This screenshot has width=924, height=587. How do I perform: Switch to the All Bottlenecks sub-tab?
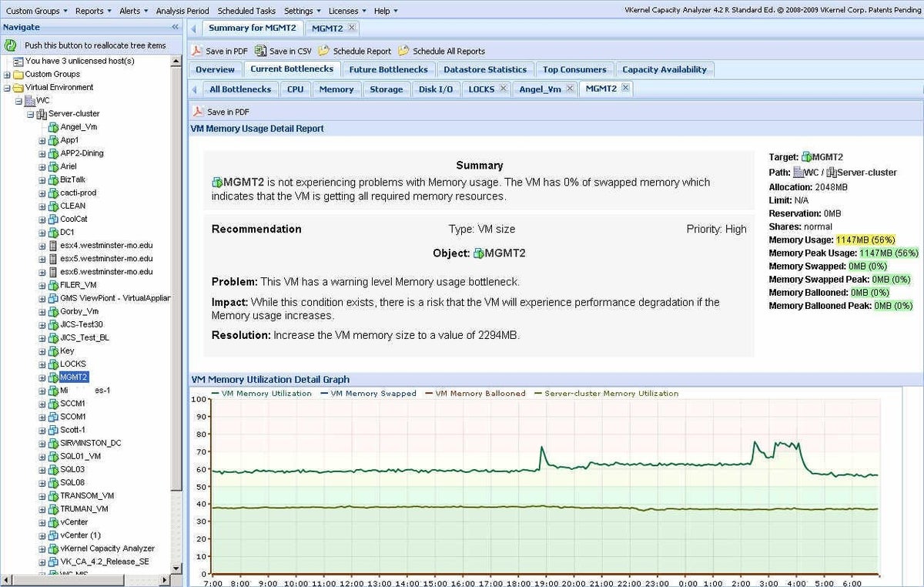tap(240, 89)
